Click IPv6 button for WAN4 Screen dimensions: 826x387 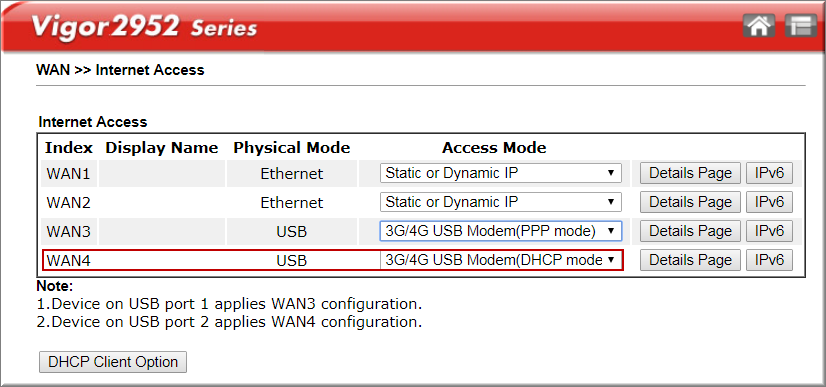(769, 260)
